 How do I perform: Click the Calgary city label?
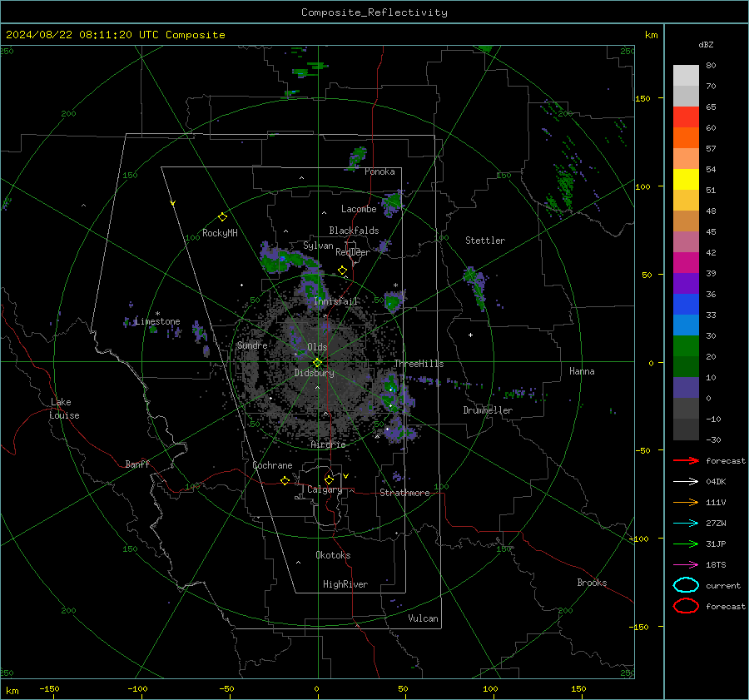325,489
